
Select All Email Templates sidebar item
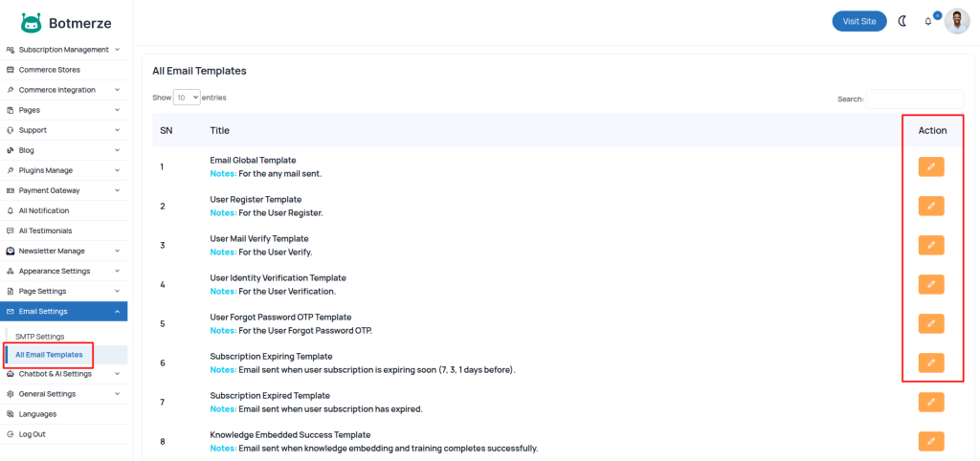(x=49, y=355)
